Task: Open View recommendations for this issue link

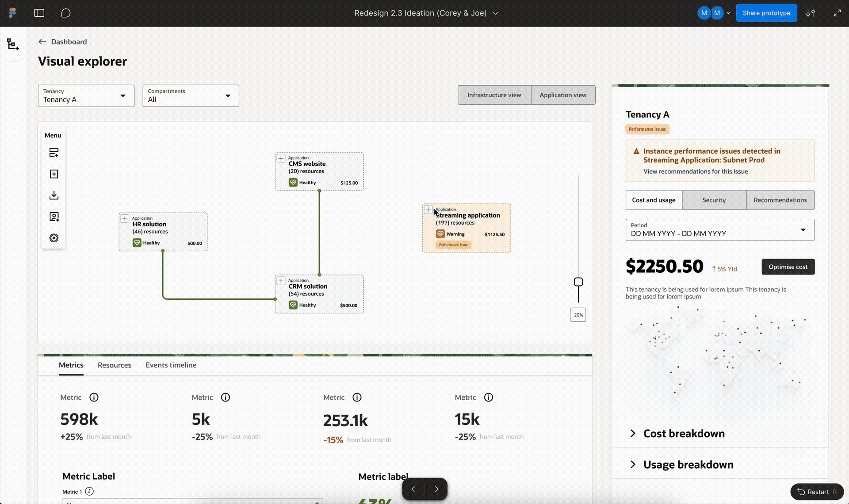Action: point(695,172)
